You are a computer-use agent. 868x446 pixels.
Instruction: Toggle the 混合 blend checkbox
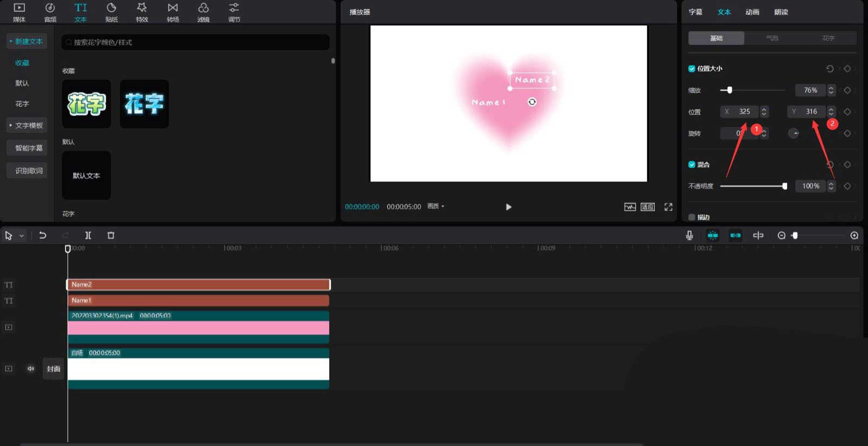pyautogui.click(x=692, y=165)
